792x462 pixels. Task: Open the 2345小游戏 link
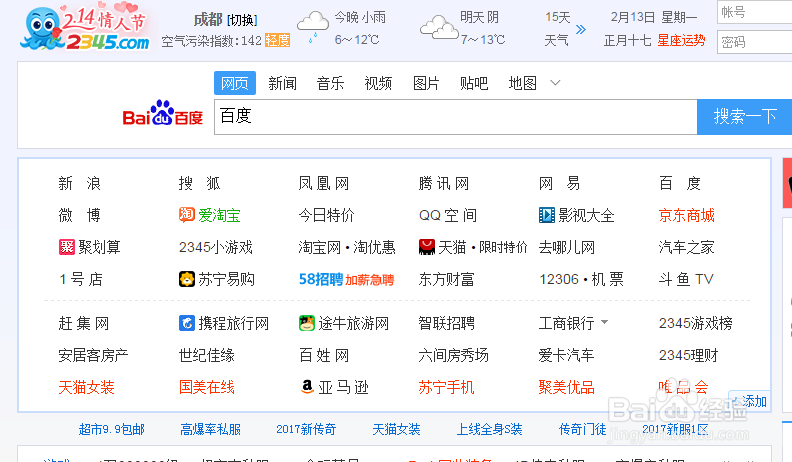(x=216, y=247)
